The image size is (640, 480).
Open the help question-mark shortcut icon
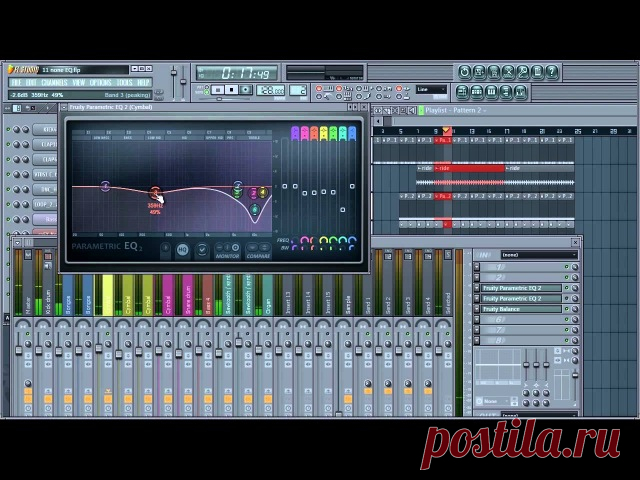click(x=552, y=72)
